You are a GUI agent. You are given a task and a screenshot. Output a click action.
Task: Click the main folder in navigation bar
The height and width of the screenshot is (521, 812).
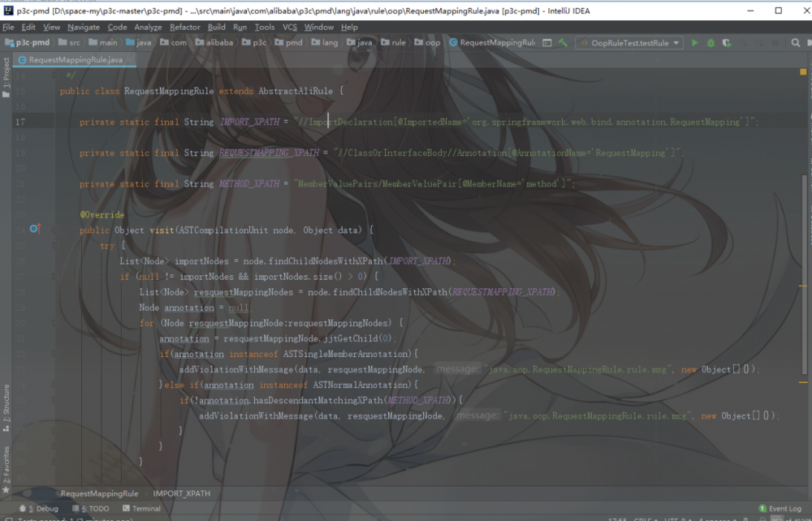[x=103, y=42]
